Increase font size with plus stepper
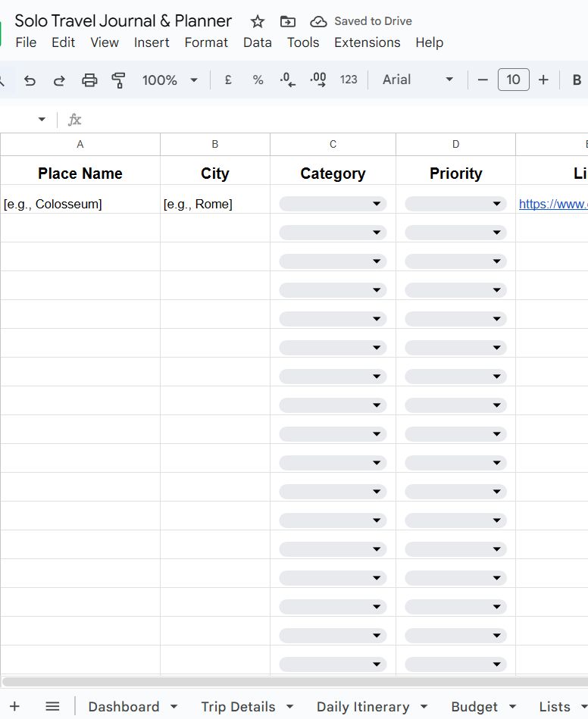Screen dimensions: 588x719 543,80
